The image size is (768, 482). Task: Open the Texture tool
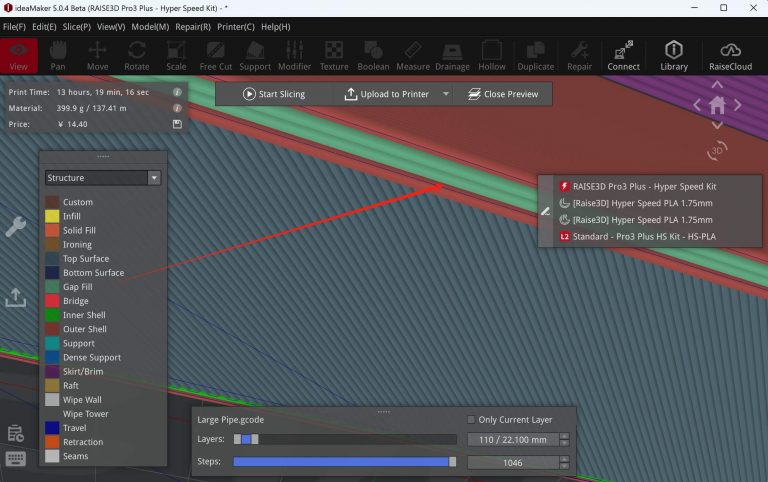coord(334,56)
